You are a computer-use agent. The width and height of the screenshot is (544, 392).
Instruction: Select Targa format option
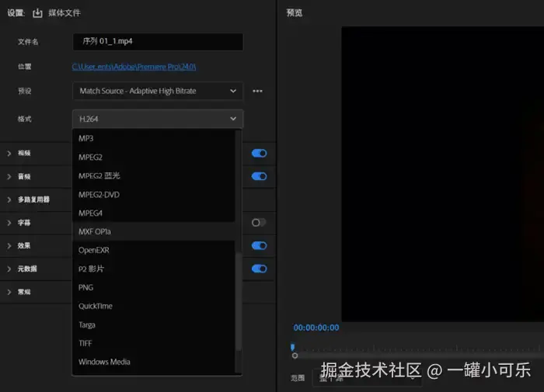coord(154,324)
